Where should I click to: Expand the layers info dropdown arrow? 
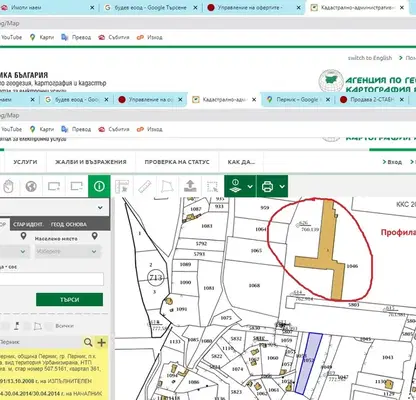point(250,187)
